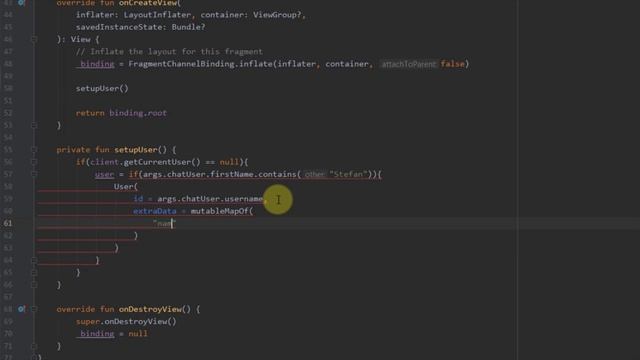
Task: Click the fold end marker on line 64
Action: pyautogui.click(x=34, y=260)
